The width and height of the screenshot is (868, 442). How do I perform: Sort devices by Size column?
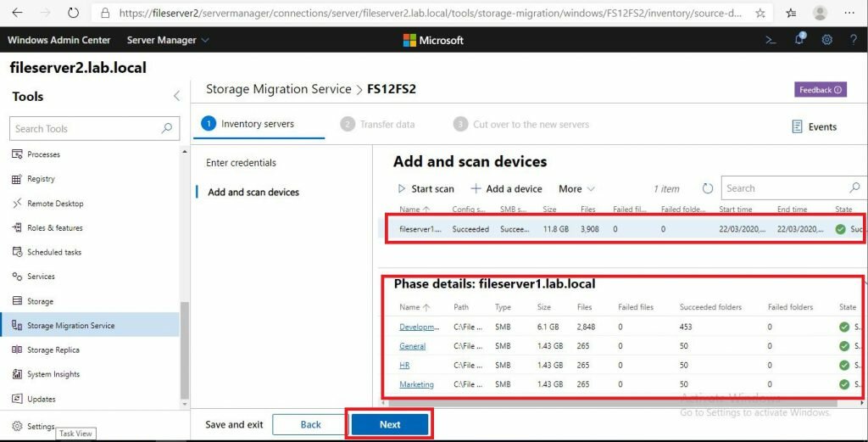[x=549, y=210]
